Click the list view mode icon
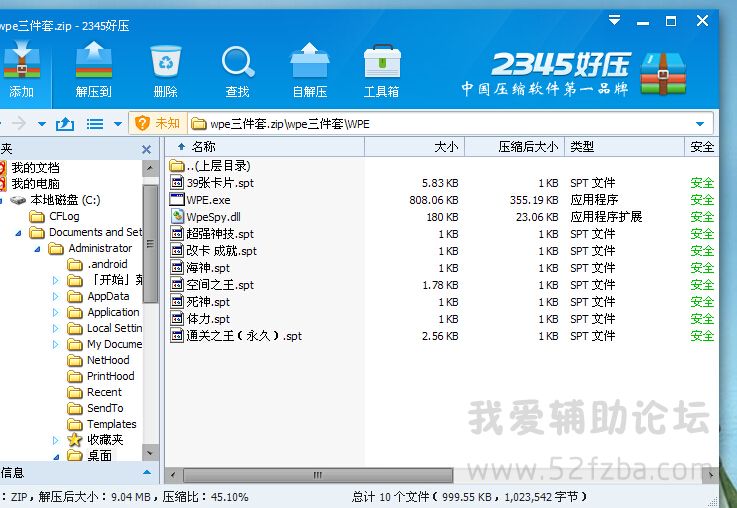 coord(94,124)
